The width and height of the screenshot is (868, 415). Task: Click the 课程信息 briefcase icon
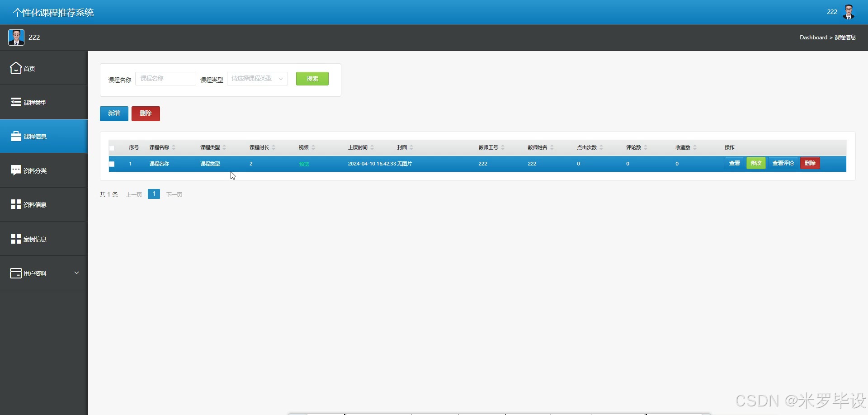tap(16, 136)
